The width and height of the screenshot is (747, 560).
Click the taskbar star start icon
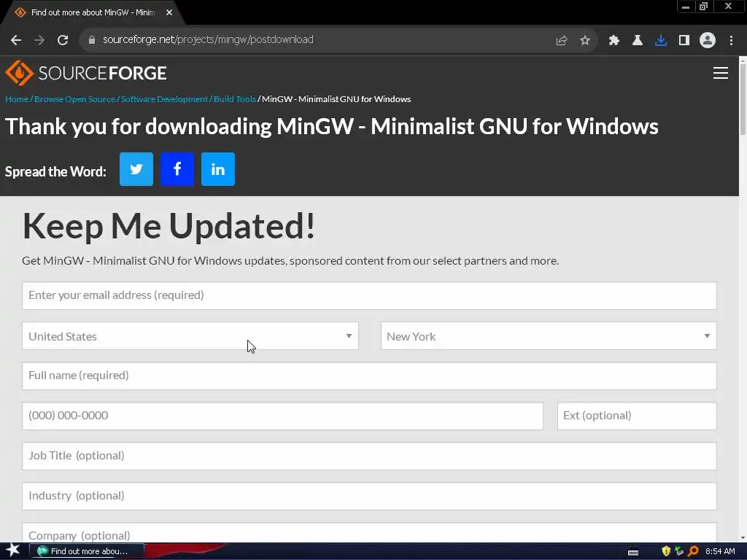pos(13,551)
